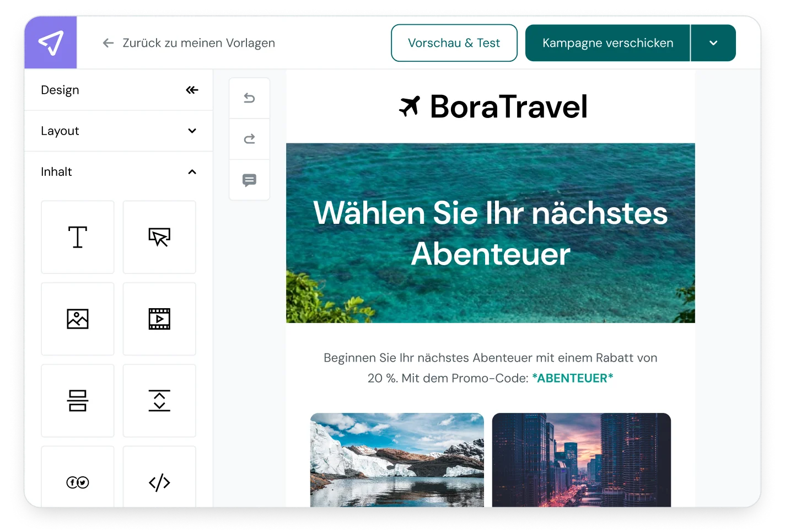Select the city skyline thumbnail

(x=582, y=460)
